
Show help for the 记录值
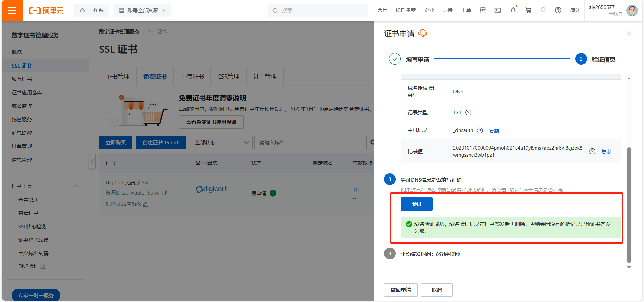click(x=592, y=151)
